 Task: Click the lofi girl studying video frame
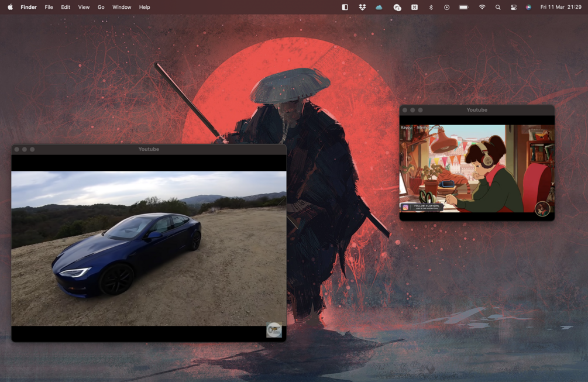477,168
